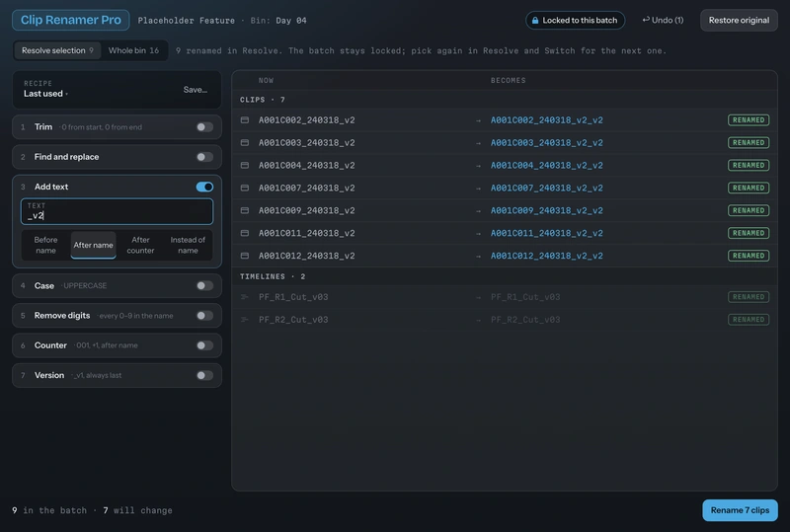The height and width of the screenshot is (532, 790).
Task: Click new name A001C012_240318_v2_v2
Action: [x=547, y=256]
